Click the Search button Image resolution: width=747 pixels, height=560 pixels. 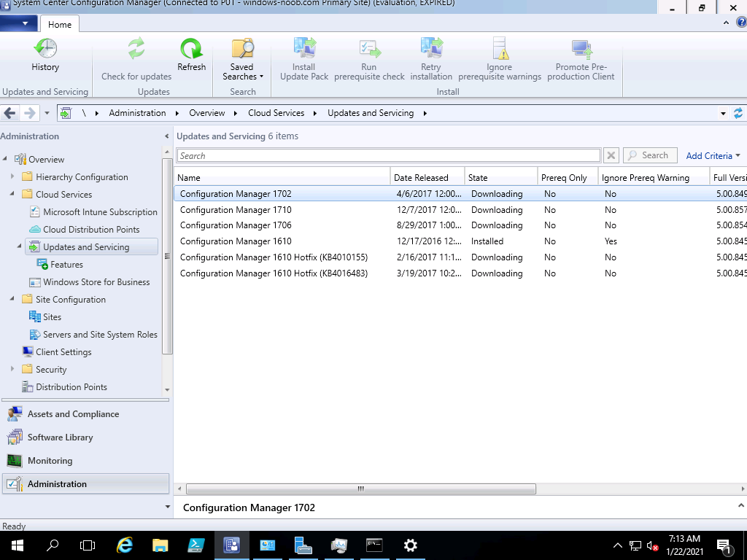click(x=650, y=155)
